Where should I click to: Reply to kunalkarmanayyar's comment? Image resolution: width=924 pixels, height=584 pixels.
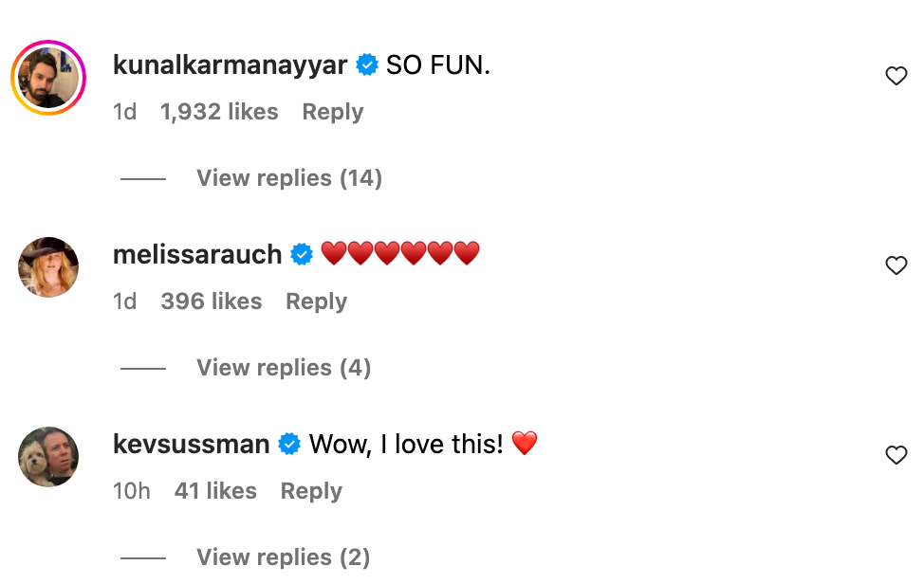pos(332,111)
